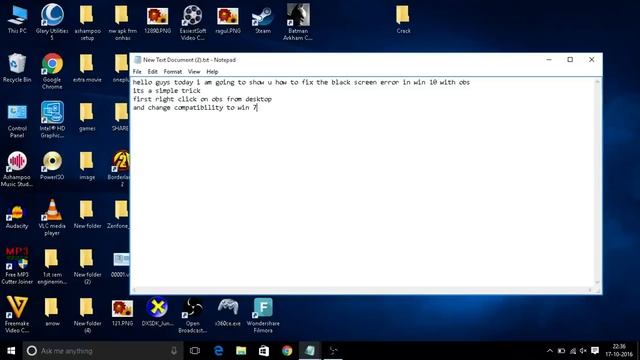Open the ashampoo setup folder
The height and width of the screenshot is (360, 640).
(x=87, y=22)
